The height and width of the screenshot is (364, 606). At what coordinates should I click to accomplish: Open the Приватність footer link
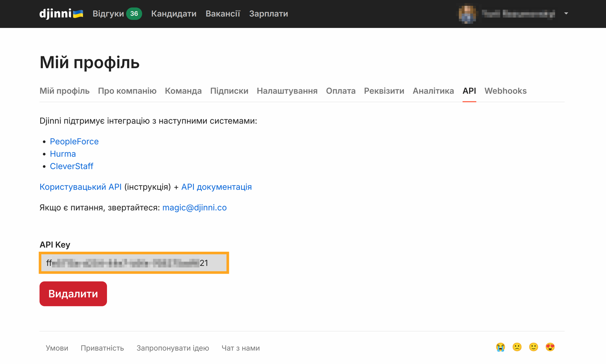(102, 348)
